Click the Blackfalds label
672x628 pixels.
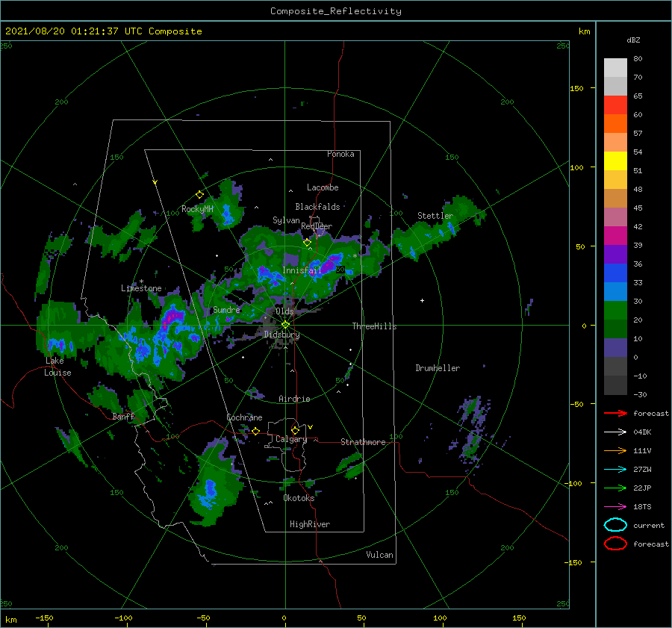pos(317,207)
